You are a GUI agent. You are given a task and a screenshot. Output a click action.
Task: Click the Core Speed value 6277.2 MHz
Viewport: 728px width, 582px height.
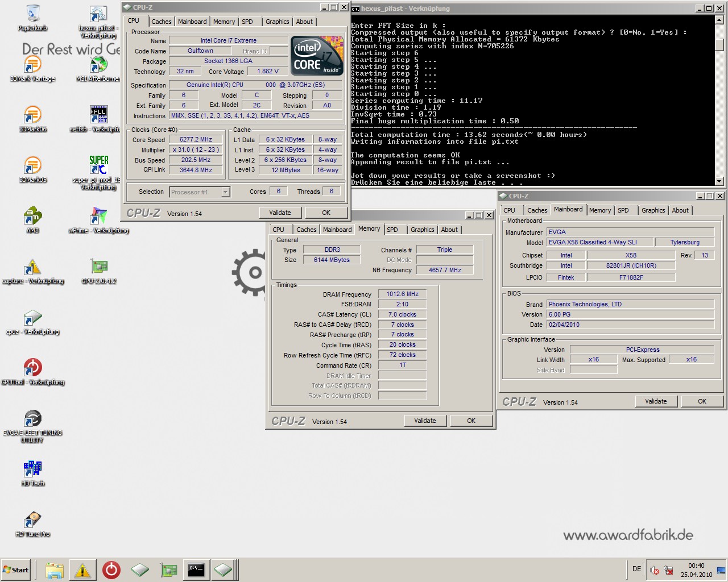tap(196, 139)
